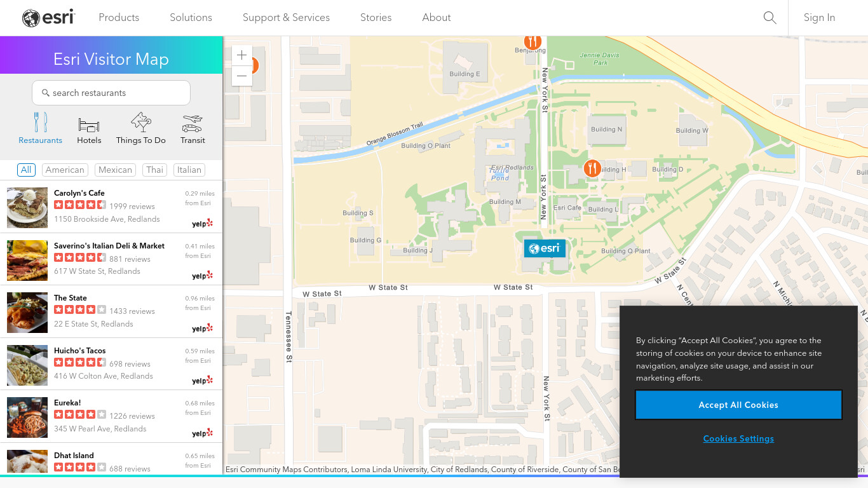Screen dimensions: 868x488
Task: Open Eureka! photo thumbnail
Action: 27,417
